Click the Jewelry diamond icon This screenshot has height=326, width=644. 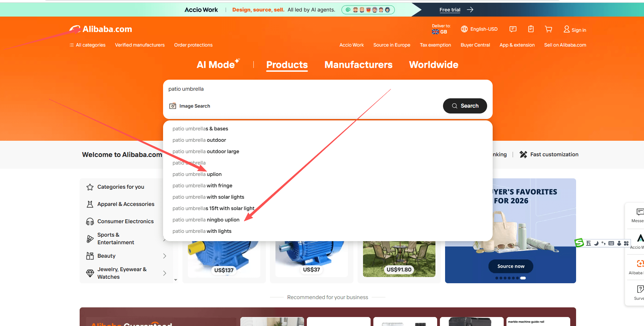point(90,273)
